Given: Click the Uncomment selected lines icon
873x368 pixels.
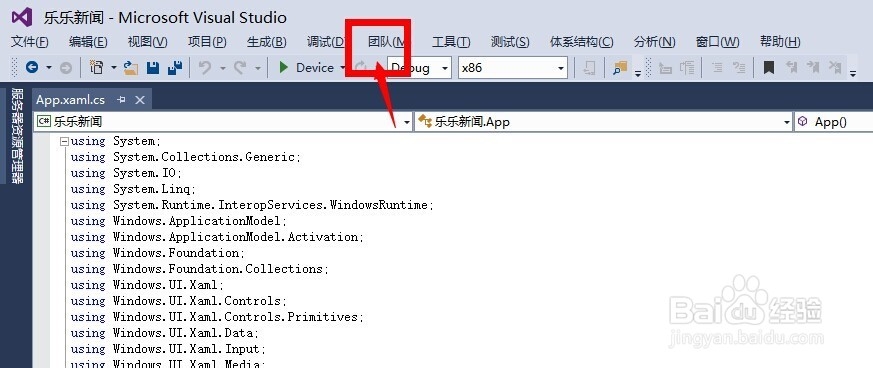Looking at the screenshot, I should point(739,68).
